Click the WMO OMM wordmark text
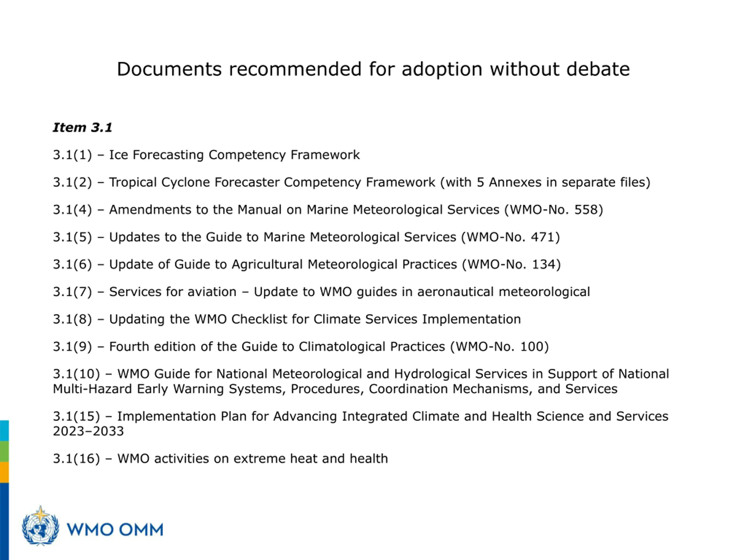Image resolution: width=747 pixels, height=560 pixels. (115, 530)
